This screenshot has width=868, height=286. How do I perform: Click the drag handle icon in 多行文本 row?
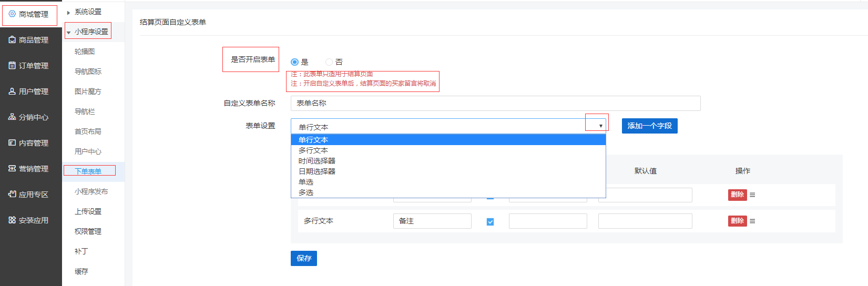[x=752, y=221]
